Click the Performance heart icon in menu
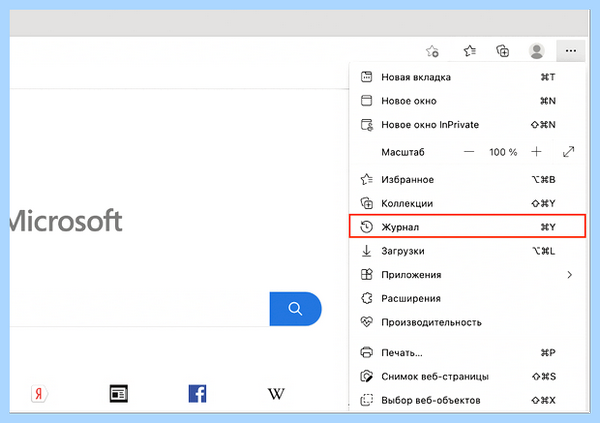Screen dimensions: 600x423 (x=366, y=322)
